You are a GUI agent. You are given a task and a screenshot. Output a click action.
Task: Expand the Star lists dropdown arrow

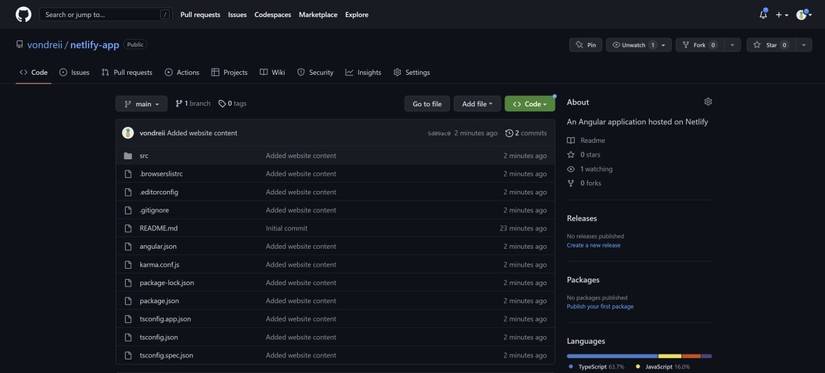(x=803, y=45)
